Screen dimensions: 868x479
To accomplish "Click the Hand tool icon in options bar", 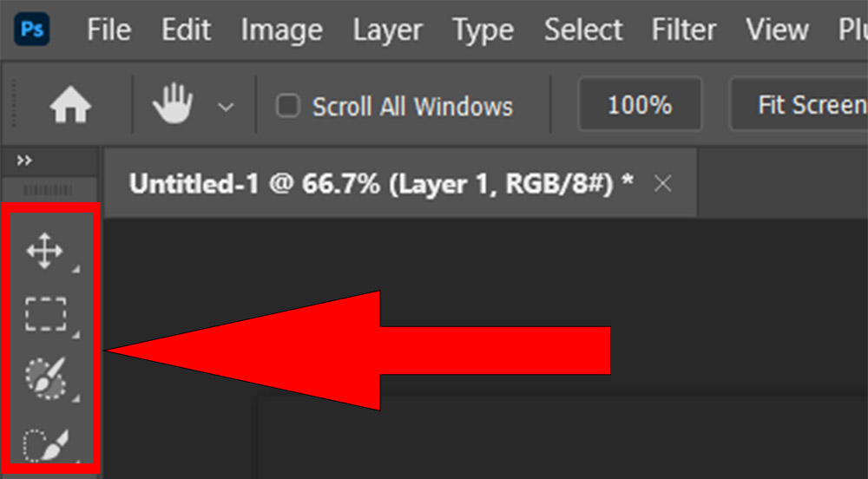I will pyautogui.click(x=173, y=103).
